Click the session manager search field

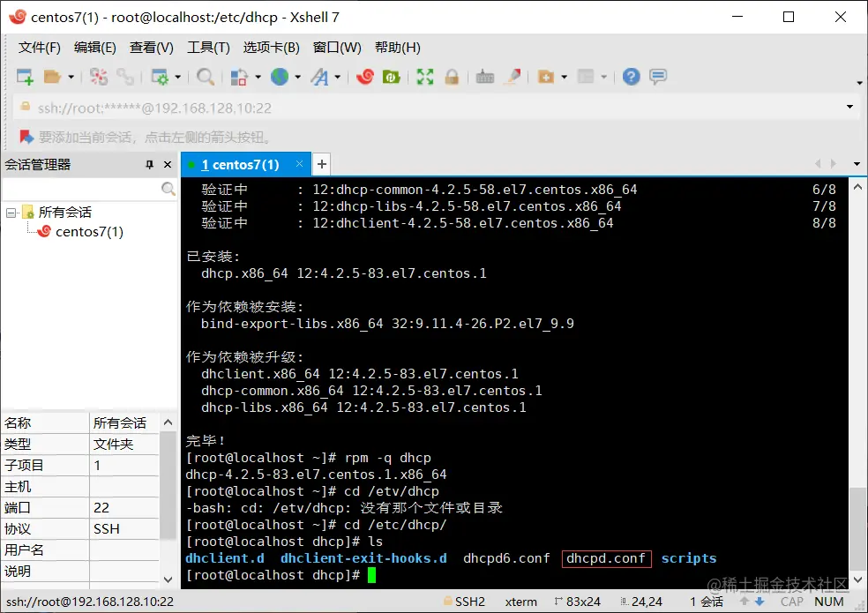81,189
